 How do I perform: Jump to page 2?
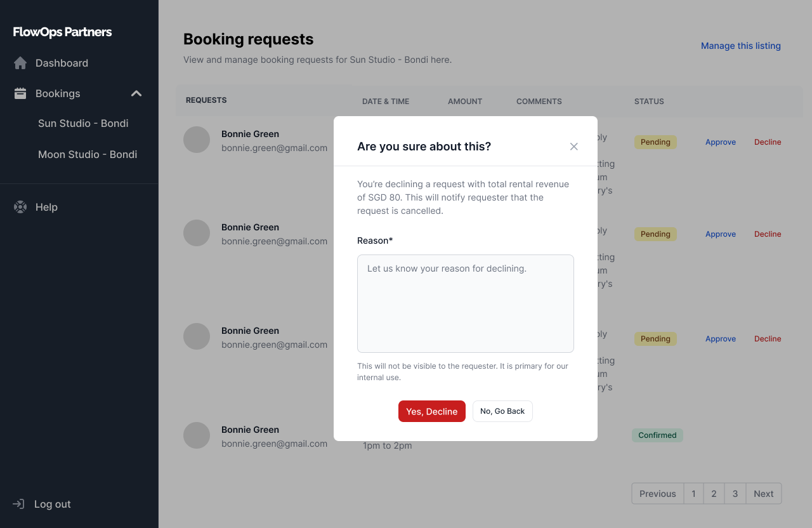[714, 494]
